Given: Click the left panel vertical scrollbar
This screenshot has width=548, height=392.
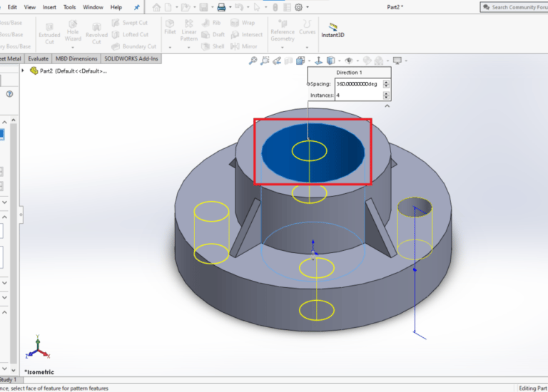Looking at the screenshot, I should 14,244.
